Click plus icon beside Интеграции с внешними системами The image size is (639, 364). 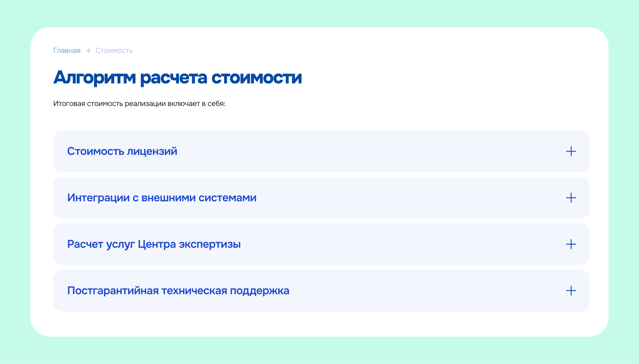coord(571,198)
